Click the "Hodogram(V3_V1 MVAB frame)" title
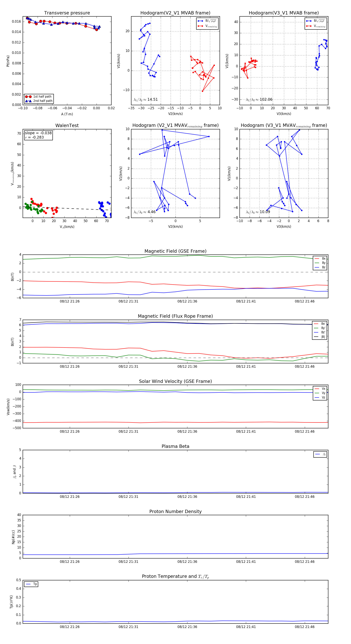Image resolution: width=351 pixels, height=644 pixels. point(284,13)
